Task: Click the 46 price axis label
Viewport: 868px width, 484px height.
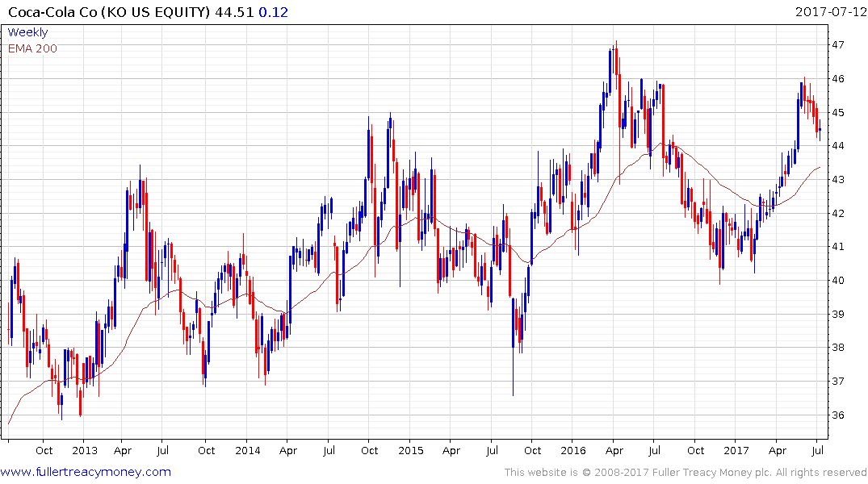Action: pos(837,78)
